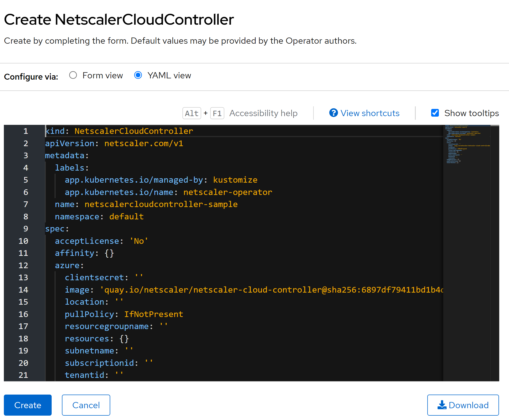Click the resources: {} line
Screen dimensions: 509x420
[x=97, y=339]
